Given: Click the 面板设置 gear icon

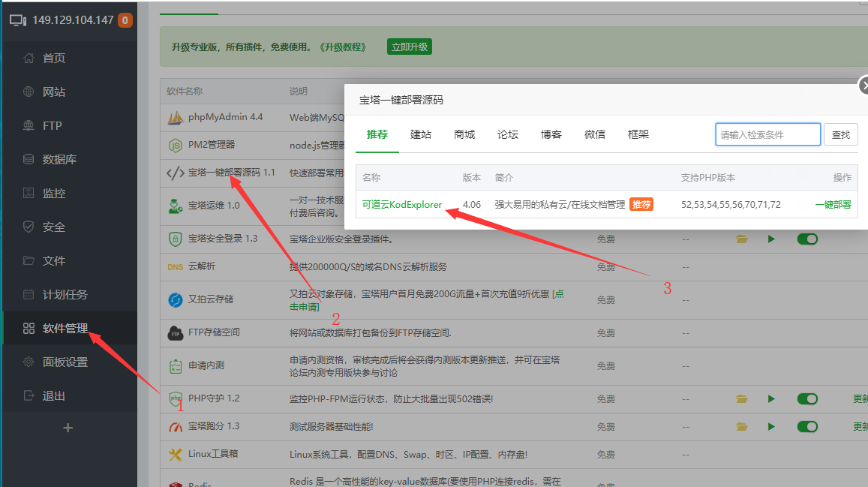Looking at the screenshot, I should click(x=29, y=362).
